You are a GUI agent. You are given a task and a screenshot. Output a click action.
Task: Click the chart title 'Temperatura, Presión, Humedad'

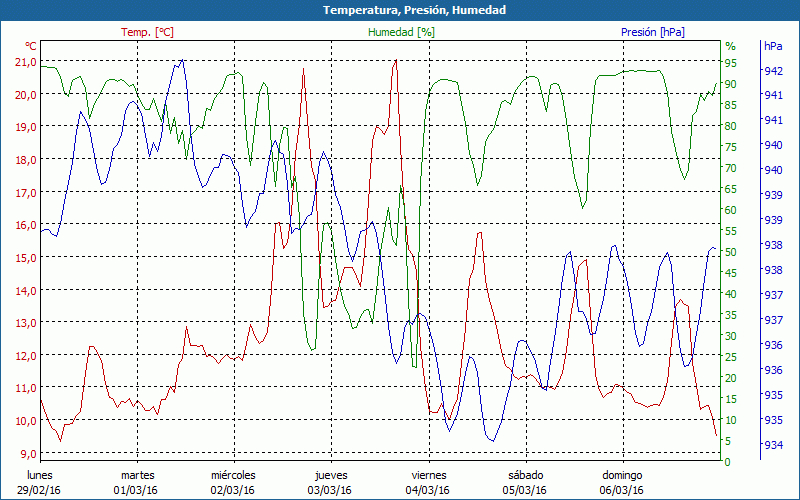tap(400, 10)
